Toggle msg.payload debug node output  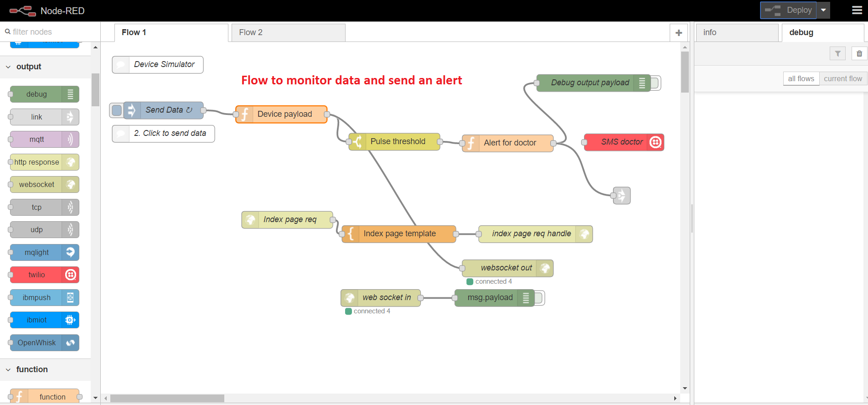coord(539,298)
